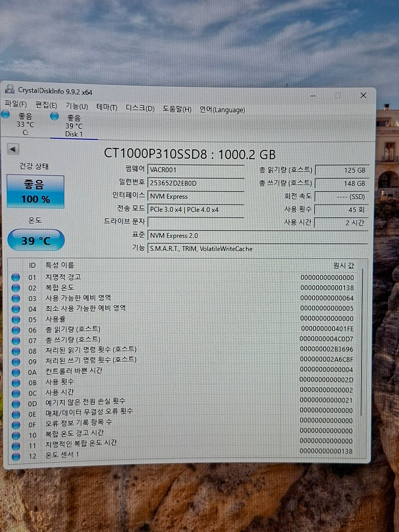
Task: Click the status circle of row 03
Action: 15,298
